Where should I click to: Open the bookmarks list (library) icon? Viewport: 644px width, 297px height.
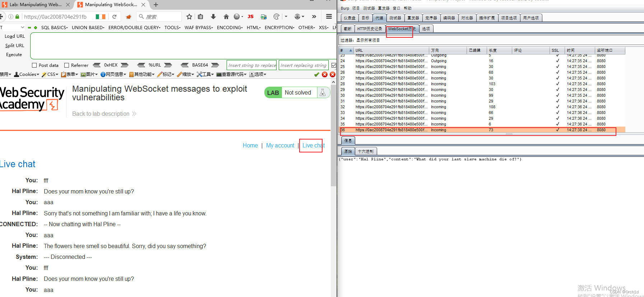(x=200, y=17)
